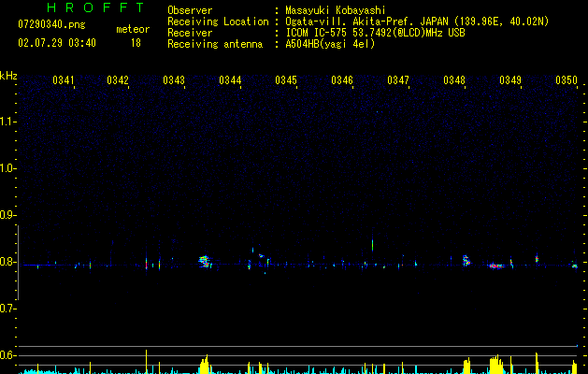Click the 0342 time marker
Screen dimensions: 588x374
(118, 80)
